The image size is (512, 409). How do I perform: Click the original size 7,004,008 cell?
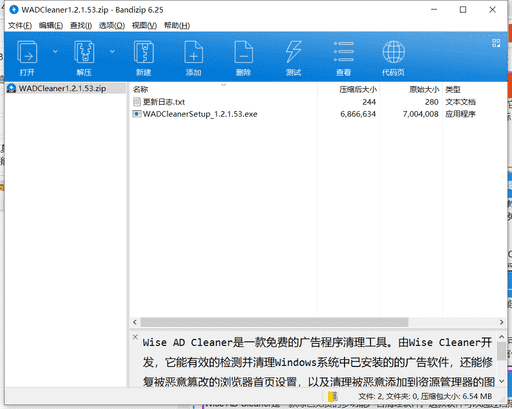click(x=421, y=114)
